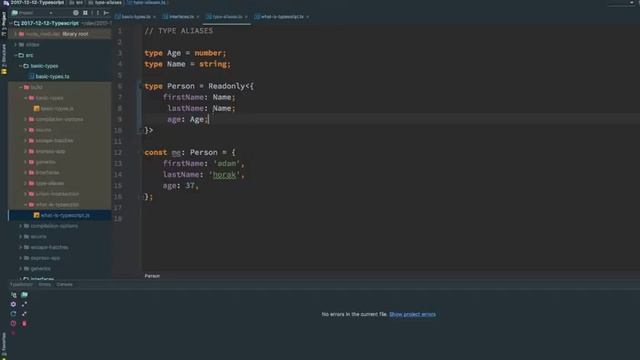Close the interfaces.ts editor tab
The image size is (640, 360).
click(x=198, y=17)
